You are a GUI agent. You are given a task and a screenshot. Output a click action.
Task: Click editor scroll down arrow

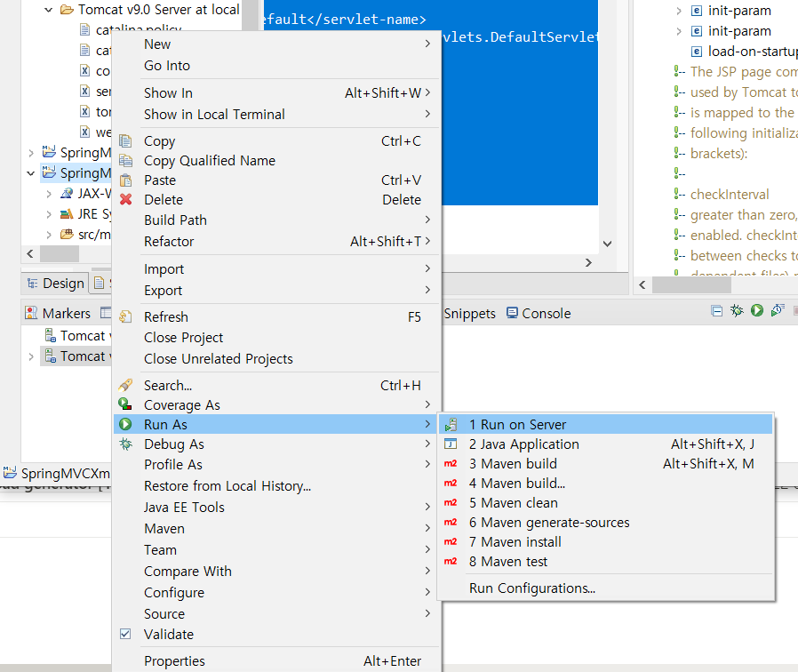[x=607, y=244]
